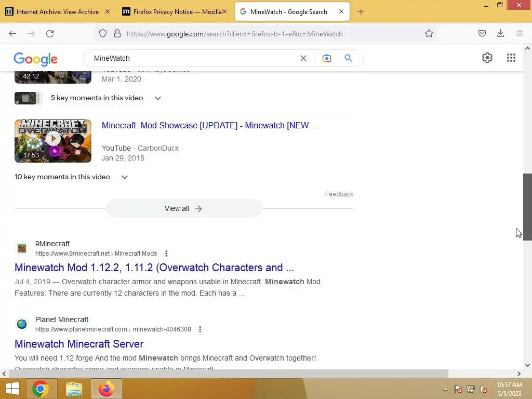
Task: Click the Planet Minecraft globe favicon
Action: pyautogui.click(x=22, y=324)
